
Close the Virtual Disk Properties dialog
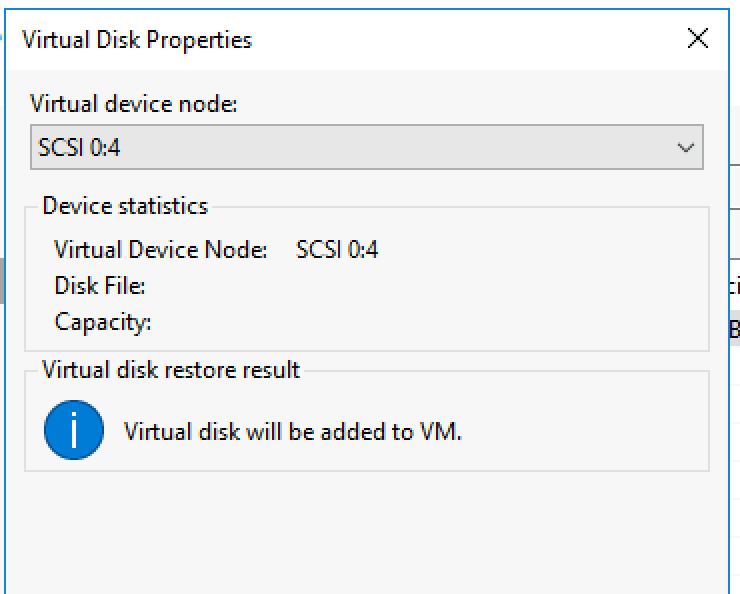click(x=698, y=38)
